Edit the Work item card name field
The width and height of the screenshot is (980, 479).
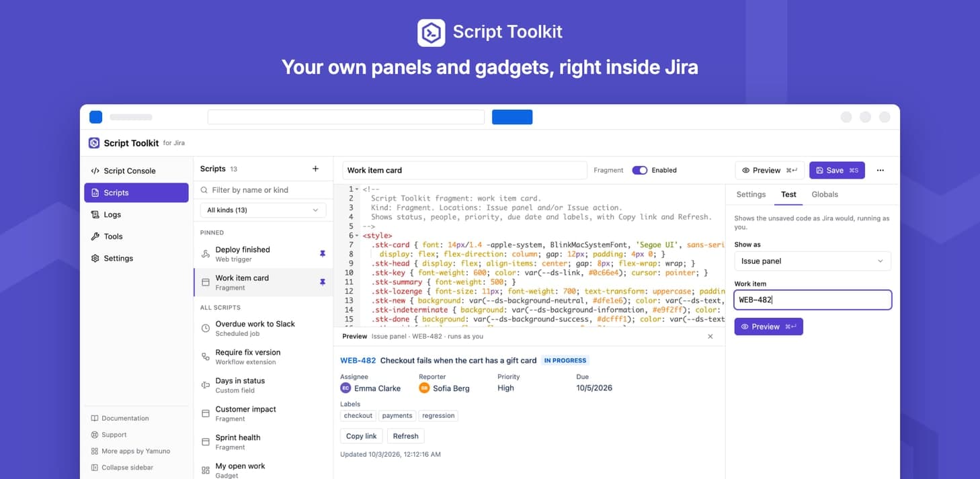pos(464,170)
